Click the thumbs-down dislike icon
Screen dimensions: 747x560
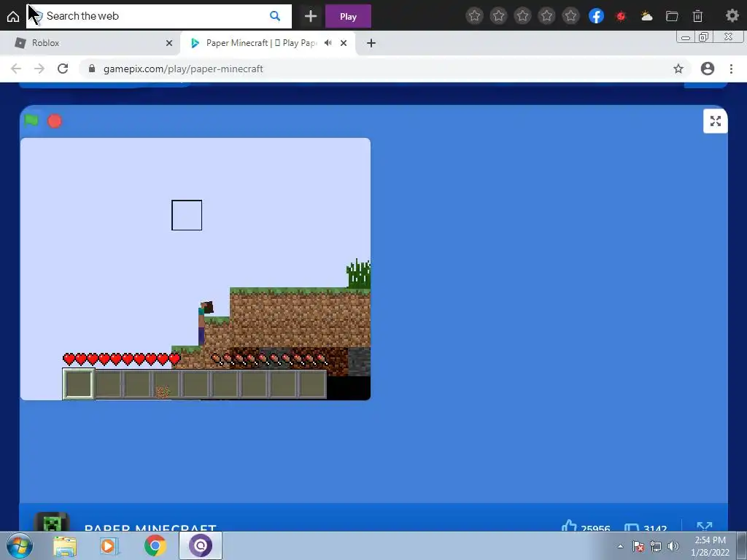pos(632,527)
